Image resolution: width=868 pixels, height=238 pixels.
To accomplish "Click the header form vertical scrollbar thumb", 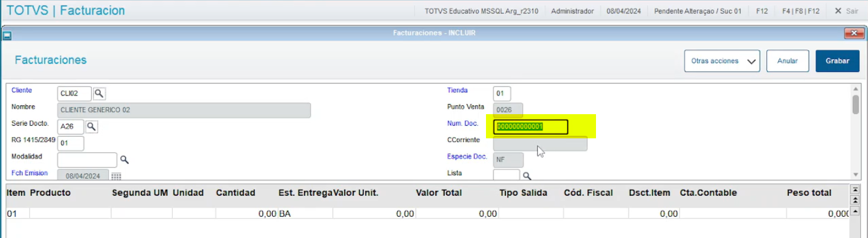I will pyautogui.click(x=855, y=105).
